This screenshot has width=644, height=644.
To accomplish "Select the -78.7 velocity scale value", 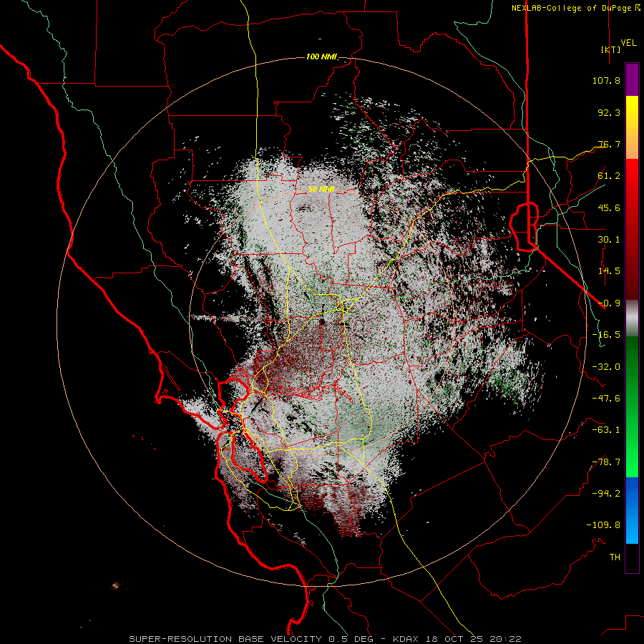I will click(606, 462).
